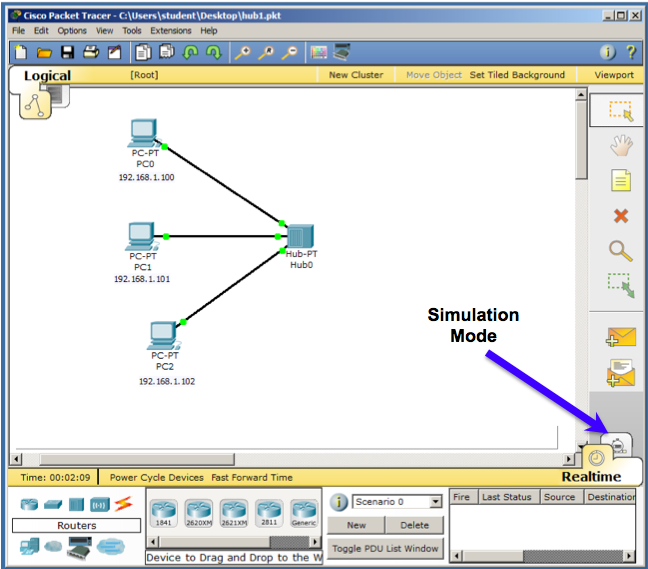Select the Logical workspace tab
Viewport: 648px width, 569px height.
tap(47, 76)
